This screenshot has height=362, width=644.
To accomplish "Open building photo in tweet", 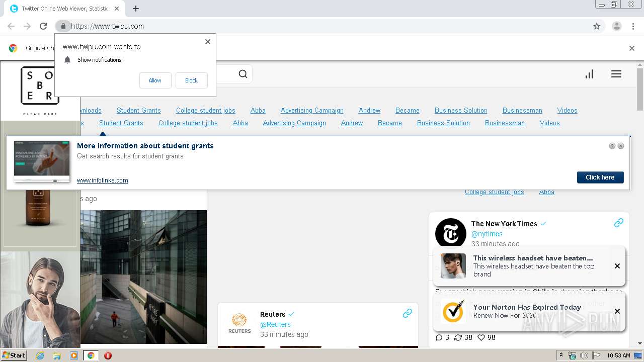I will coord(143,277).
